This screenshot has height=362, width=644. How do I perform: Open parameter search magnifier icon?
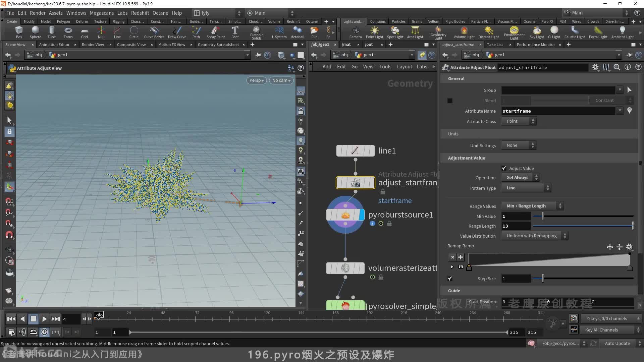[617, 67]
